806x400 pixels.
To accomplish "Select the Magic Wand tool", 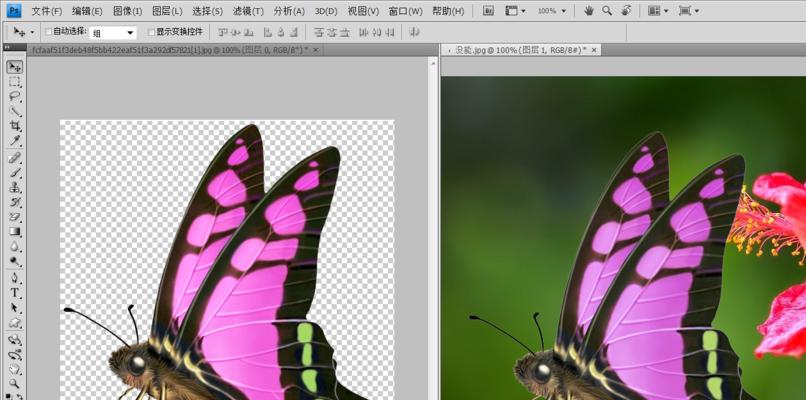I will tap(15, 111).
